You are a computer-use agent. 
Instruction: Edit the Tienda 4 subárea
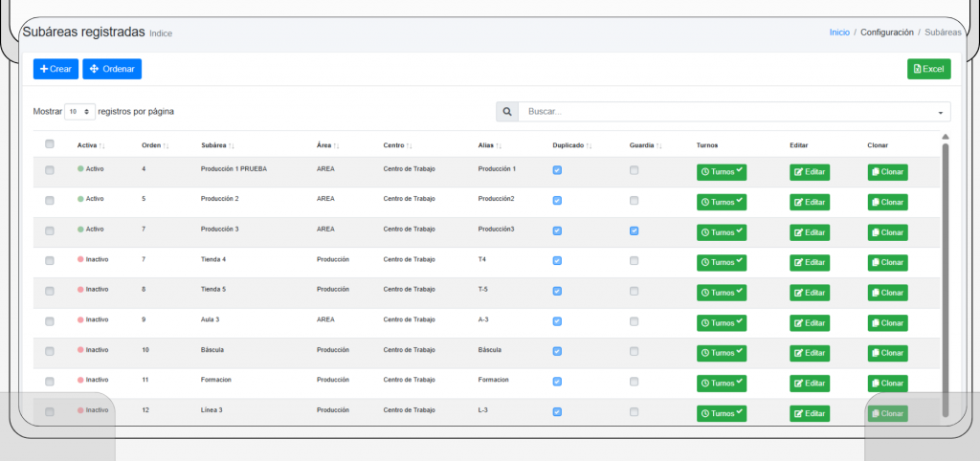point(810,262)
